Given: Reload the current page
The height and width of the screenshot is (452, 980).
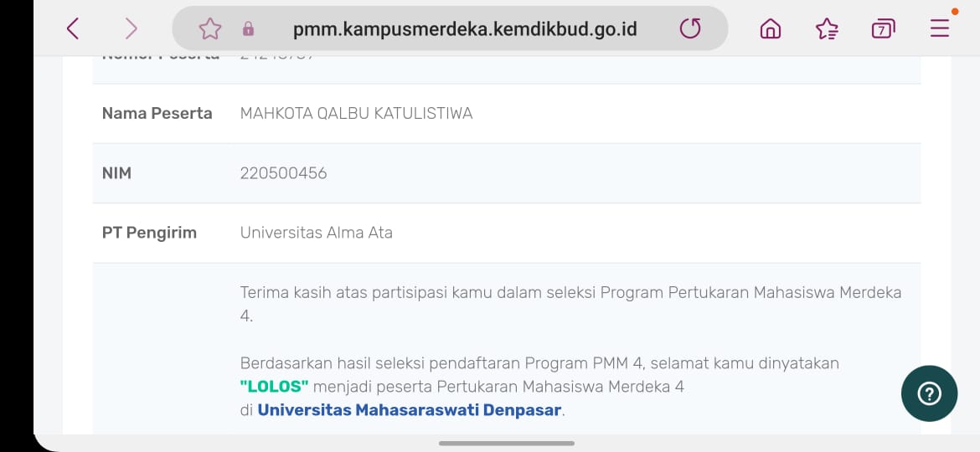Looking at the screenshot, I should 690,29.
